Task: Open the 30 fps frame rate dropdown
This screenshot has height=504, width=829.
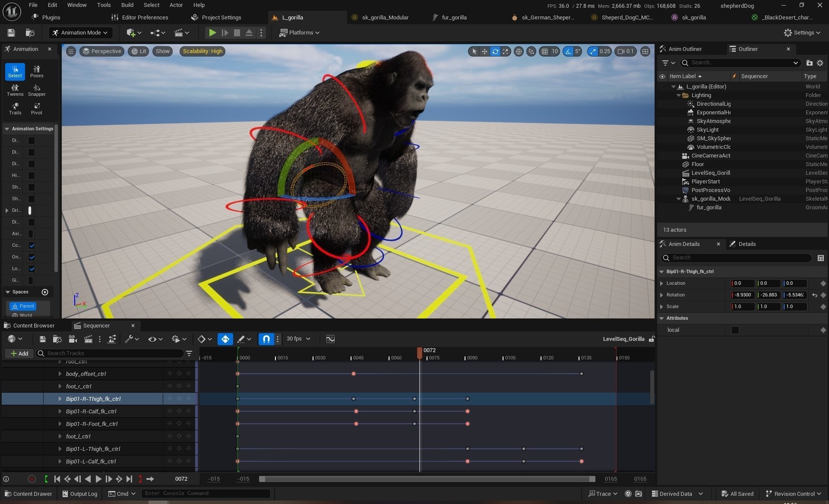Action: coord(298,339)
